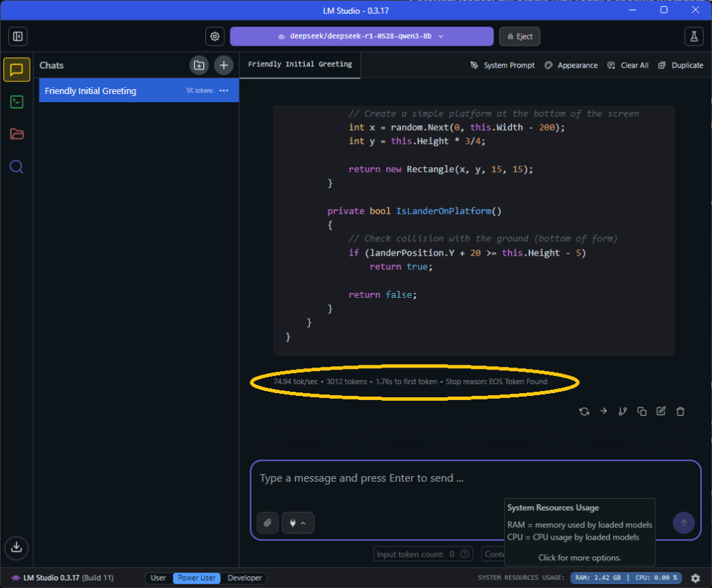This screenshot has height=588, width=712.
Task: Open the flask advanced settings icon
Action: 694,37
